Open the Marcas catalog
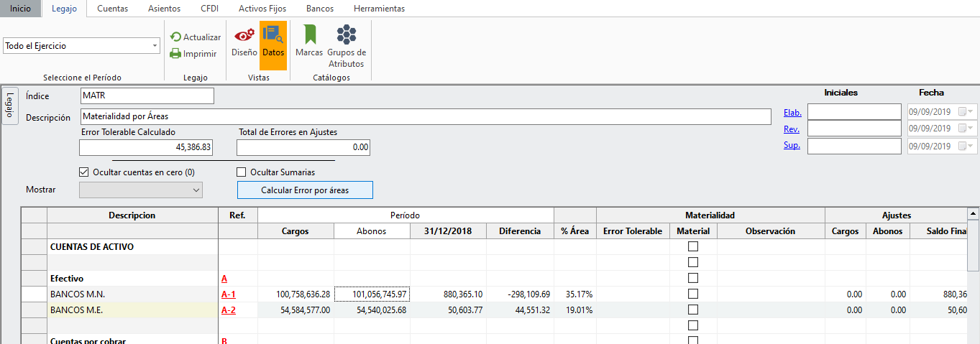 (309, 42)
